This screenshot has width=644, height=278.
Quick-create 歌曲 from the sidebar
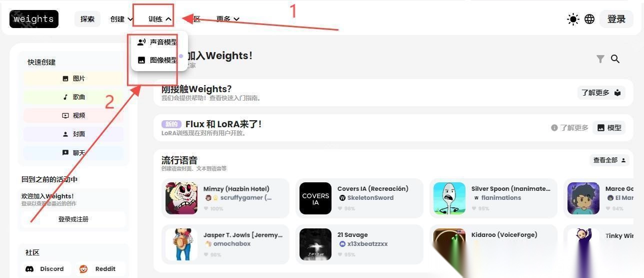(73, 97)
